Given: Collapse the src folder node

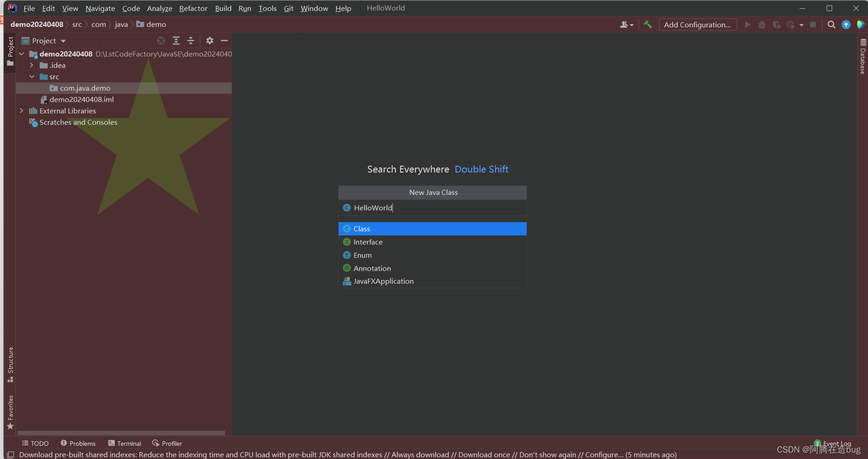Looking at the screenshot, I should (31, 76).
